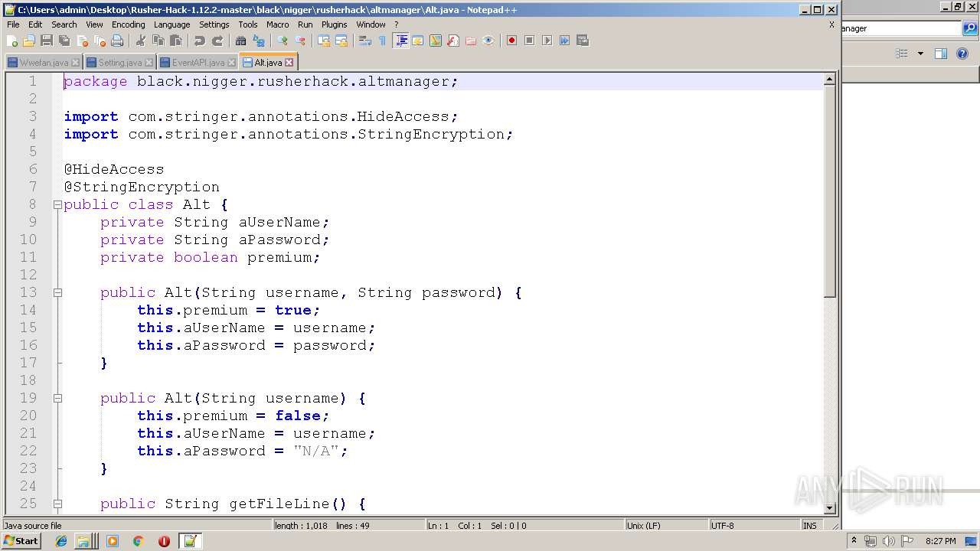Click the INS status bar indicator
980x551 pixels.
(810, 526)
